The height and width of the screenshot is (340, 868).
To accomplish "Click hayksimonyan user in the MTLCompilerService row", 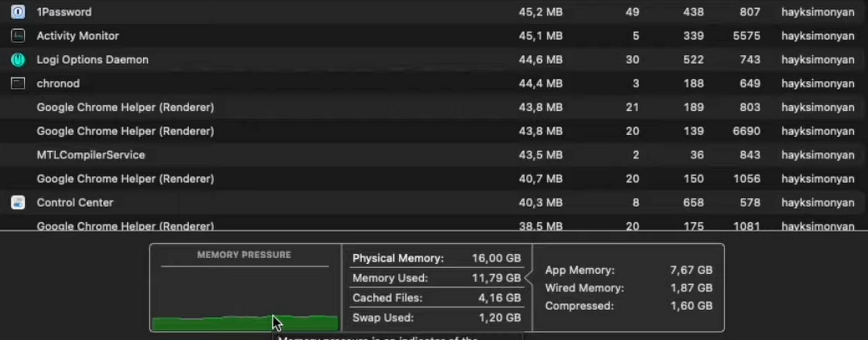I will pyautogui.click(x=818, y=155).
